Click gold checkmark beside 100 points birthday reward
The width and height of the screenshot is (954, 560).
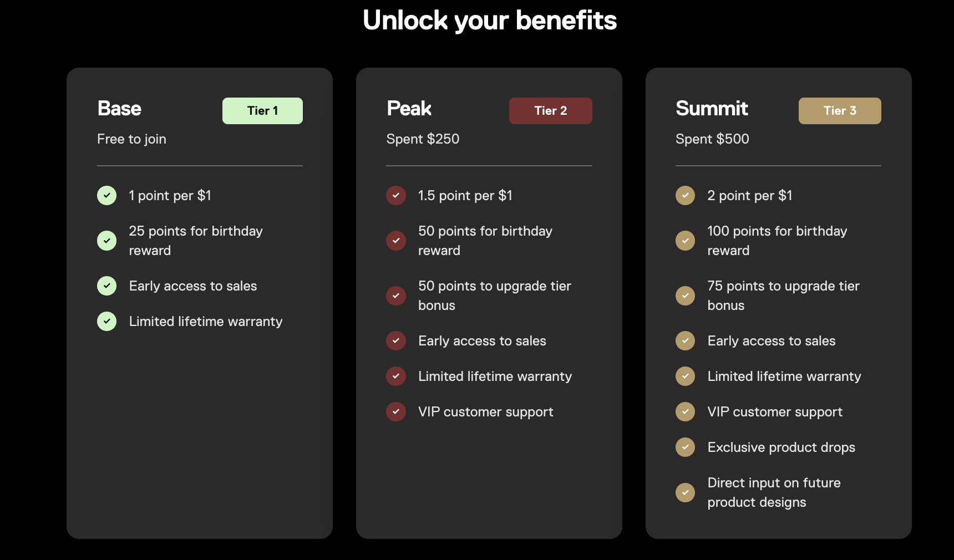[x=685, y=241]
